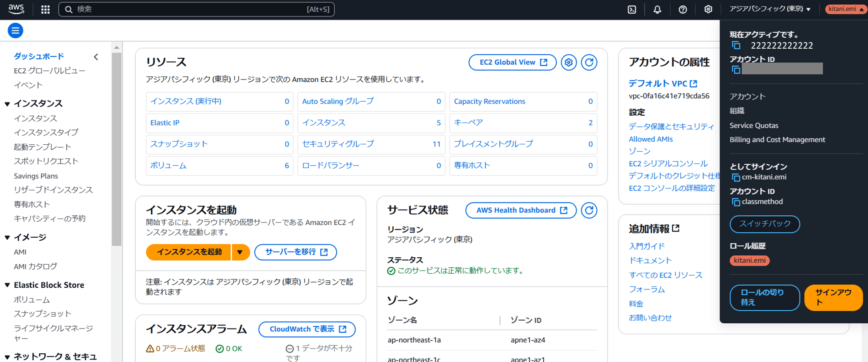Open Savings Plans in the sidebar

(x=36, y=176)
